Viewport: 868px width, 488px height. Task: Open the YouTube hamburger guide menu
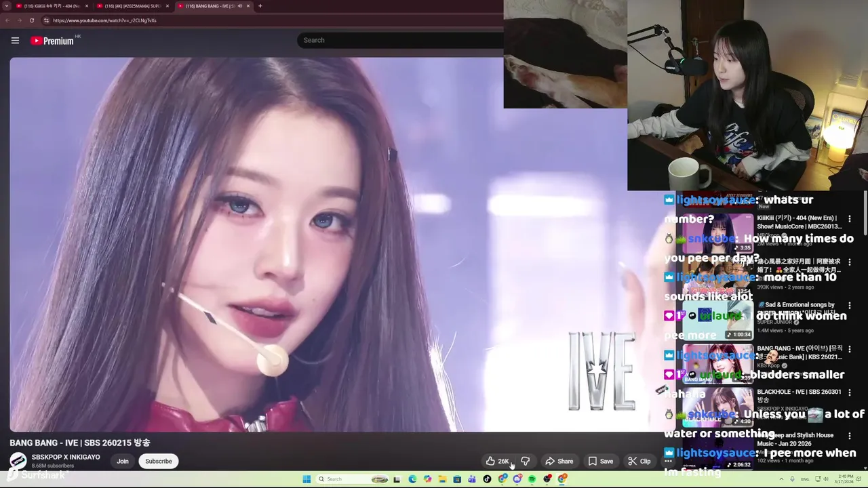(x=15, y=41)
